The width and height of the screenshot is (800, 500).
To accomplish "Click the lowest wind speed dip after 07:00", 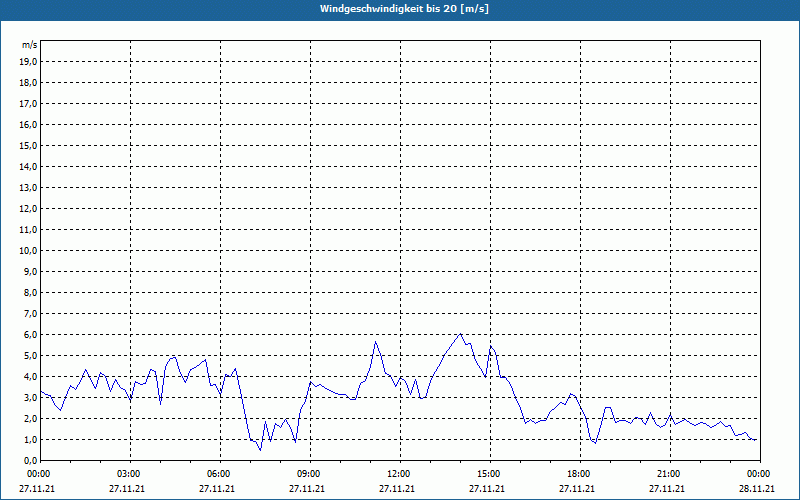I will tap(260, 450).
